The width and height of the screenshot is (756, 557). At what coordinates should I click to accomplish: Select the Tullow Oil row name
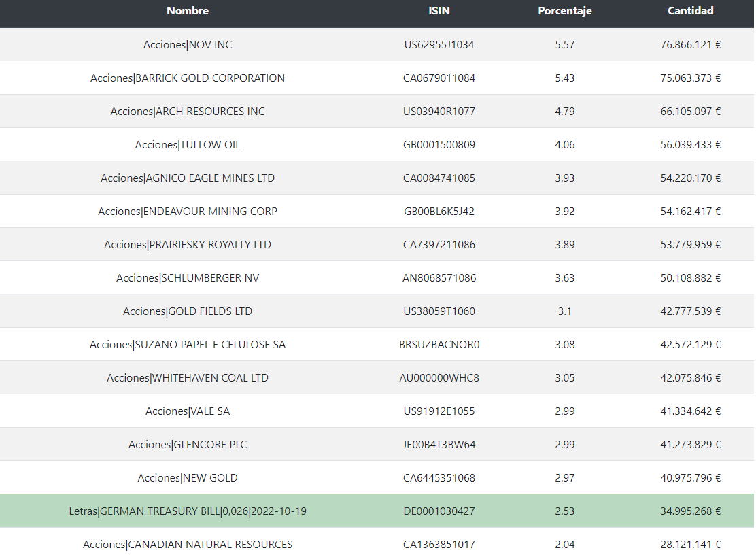(188, 145)
